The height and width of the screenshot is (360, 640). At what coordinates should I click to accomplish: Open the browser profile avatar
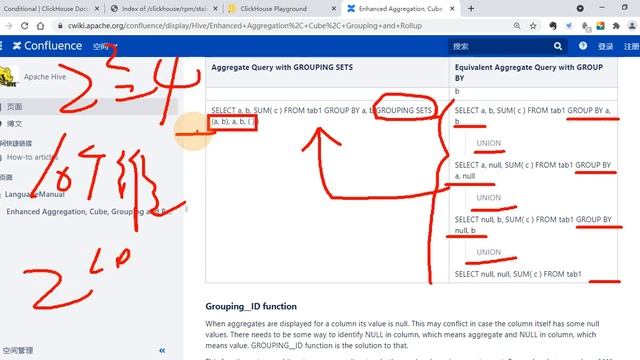click(632, 26)
